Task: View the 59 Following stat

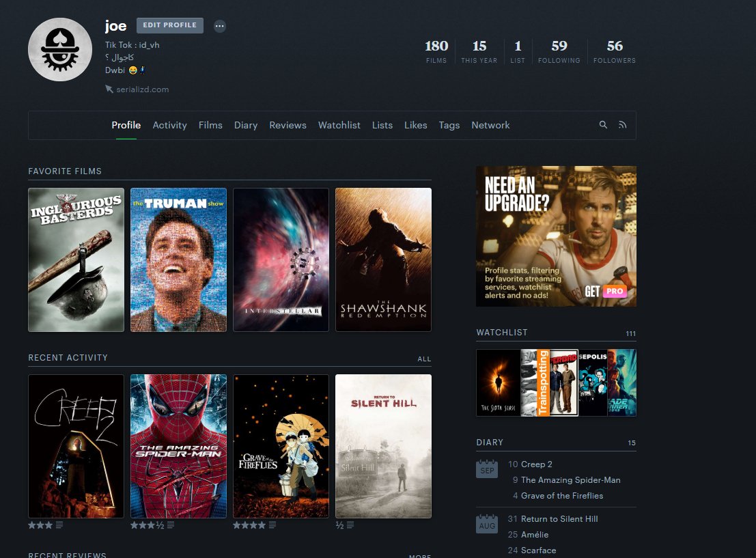Action: point(559,51)
